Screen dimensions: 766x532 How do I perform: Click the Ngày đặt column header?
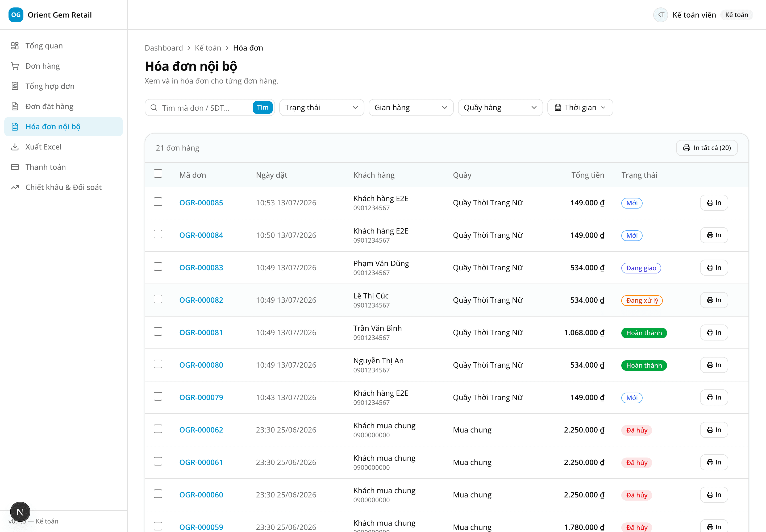[x=271, y=175]
